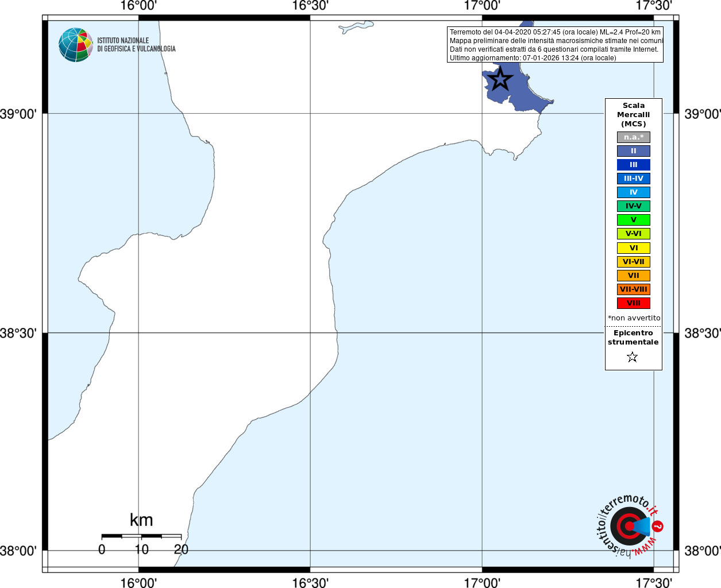
Task: Select the II intensity legend swatch
Action: tap(634, 151)
